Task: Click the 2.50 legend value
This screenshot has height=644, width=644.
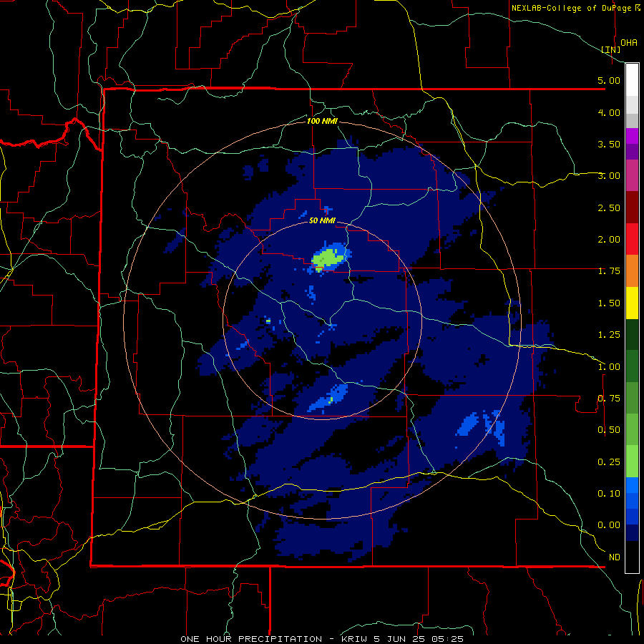Action: pyautogui.click(x=609, y=208)
